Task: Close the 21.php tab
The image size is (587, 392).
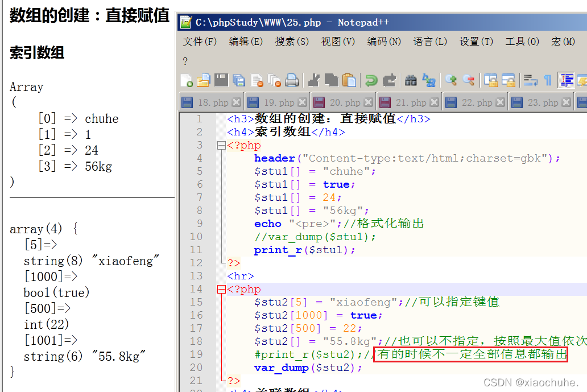Action: 434,102
